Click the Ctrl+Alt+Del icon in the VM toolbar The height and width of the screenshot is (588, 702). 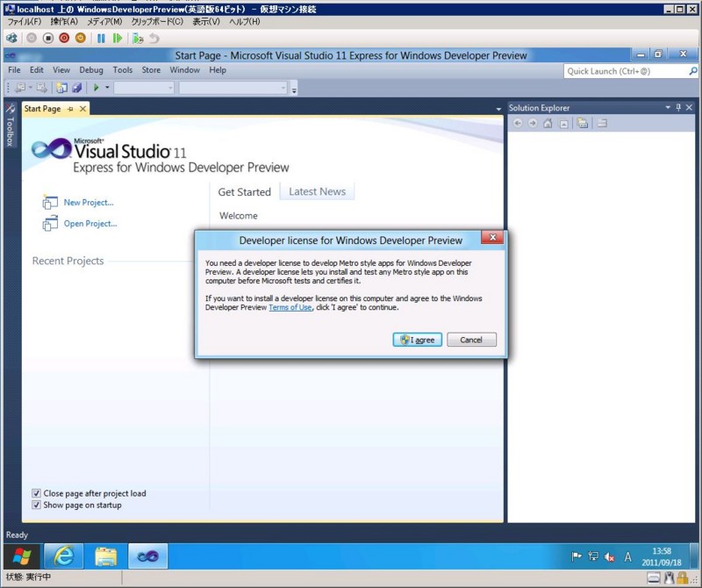[x=11, y=39]
